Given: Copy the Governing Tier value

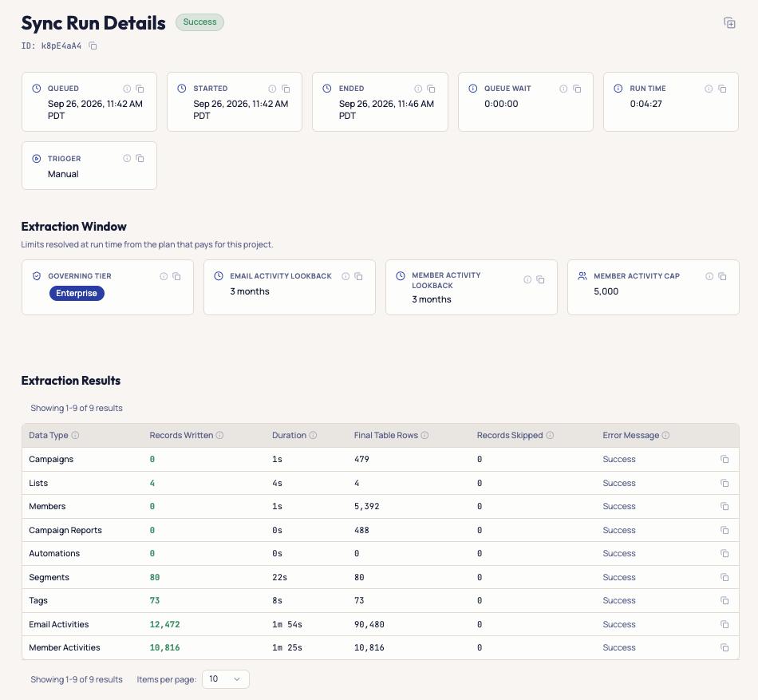Looking at the screenshot, I should point(176,276).
